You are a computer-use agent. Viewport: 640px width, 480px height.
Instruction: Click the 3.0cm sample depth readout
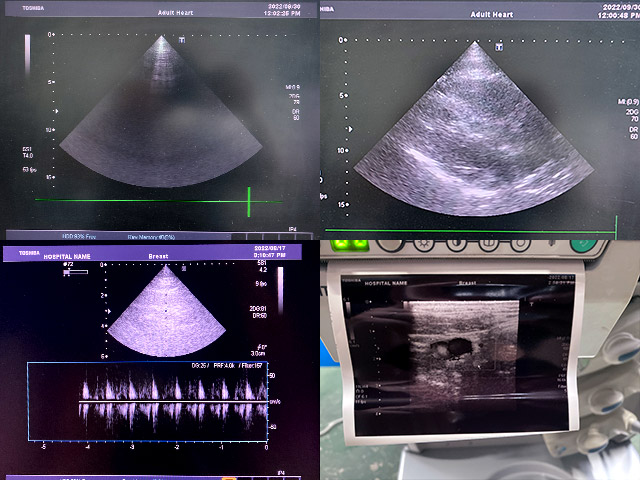pyautogui.click(x=258, y=353)
